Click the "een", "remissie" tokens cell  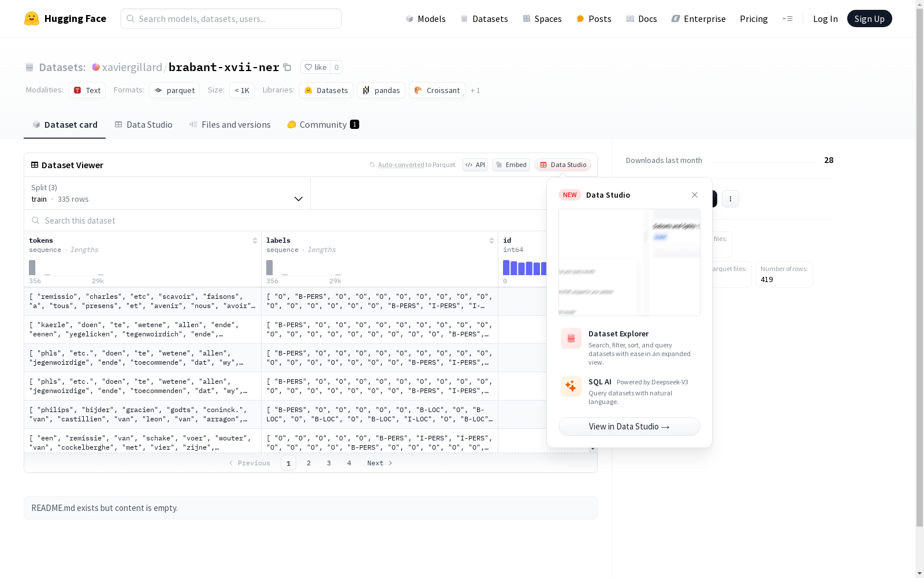pos(143,441)
